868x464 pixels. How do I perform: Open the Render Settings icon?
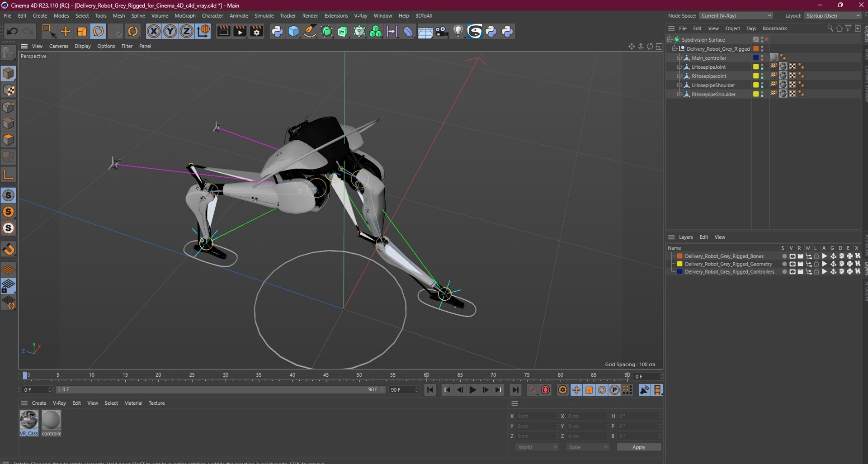pyautogui.click(x=256, y=31)
